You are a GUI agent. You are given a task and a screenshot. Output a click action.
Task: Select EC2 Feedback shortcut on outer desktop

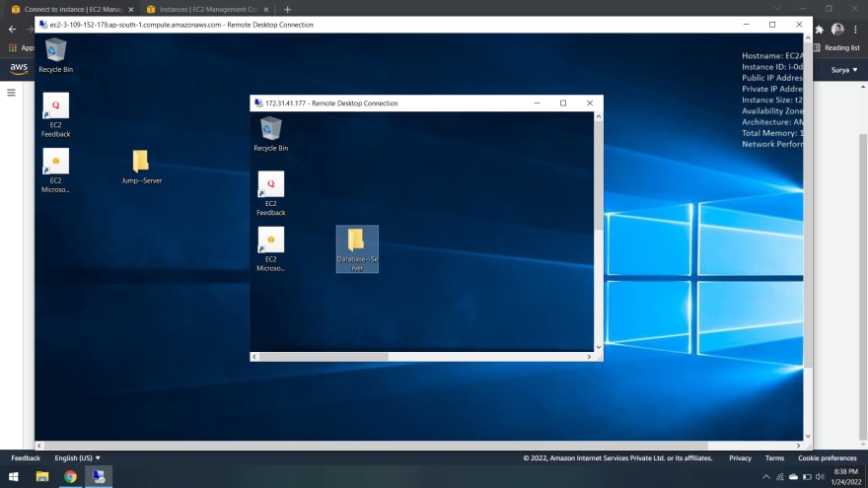pyautogui.click(x=55, y=115)
